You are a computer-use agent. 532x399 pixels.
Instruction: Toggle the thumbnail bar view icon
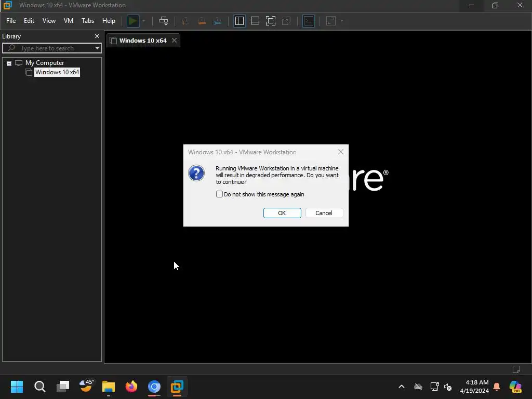pos(255,21)
